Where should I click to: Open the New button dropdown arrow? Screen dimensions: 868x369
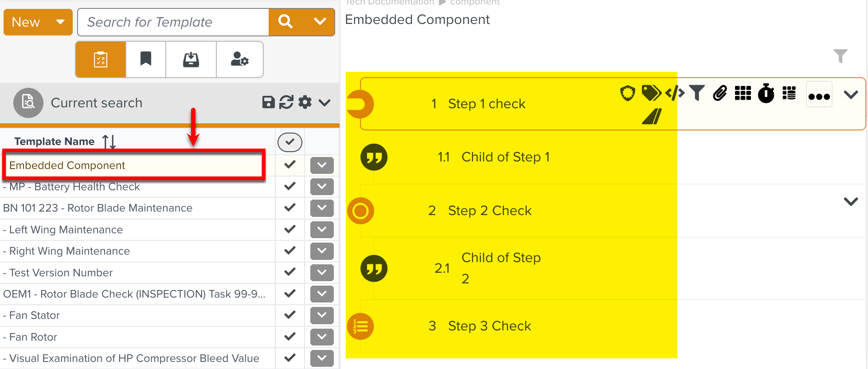(61, 22)
